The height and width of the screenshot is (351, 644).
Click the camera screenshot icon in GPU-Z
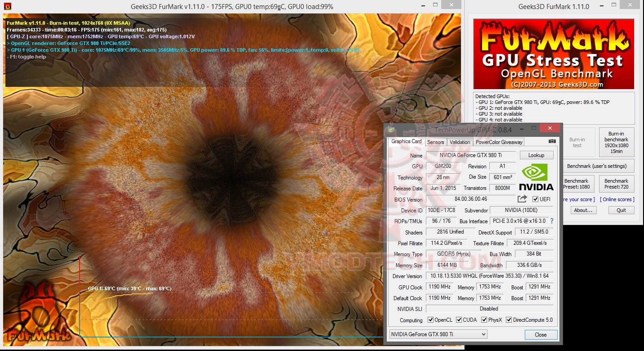pyautogui.click(x=552, y=140)
